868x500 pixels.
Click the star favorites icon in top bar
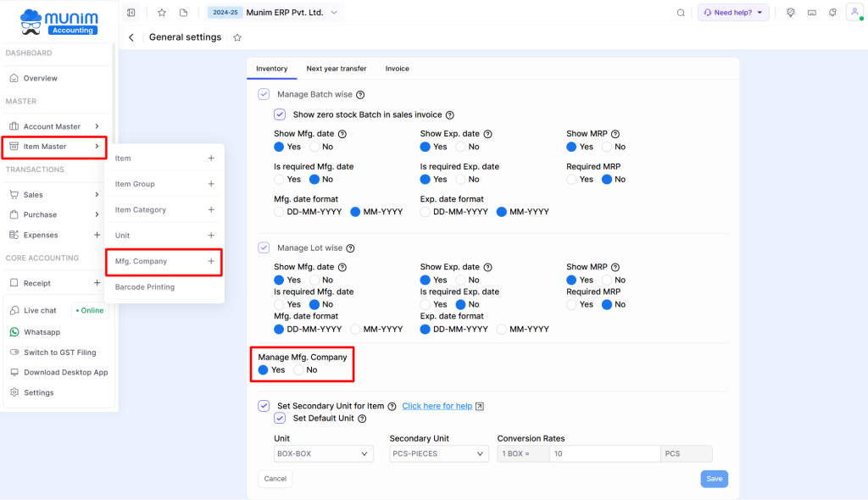point(161,13)
